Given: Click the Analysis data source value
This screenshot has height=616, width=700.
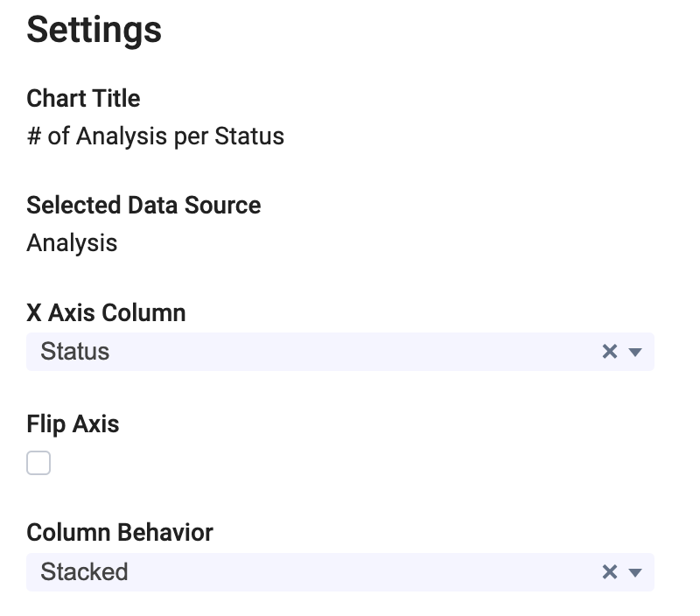Looking at the screenshot, I should pos(72,242).
